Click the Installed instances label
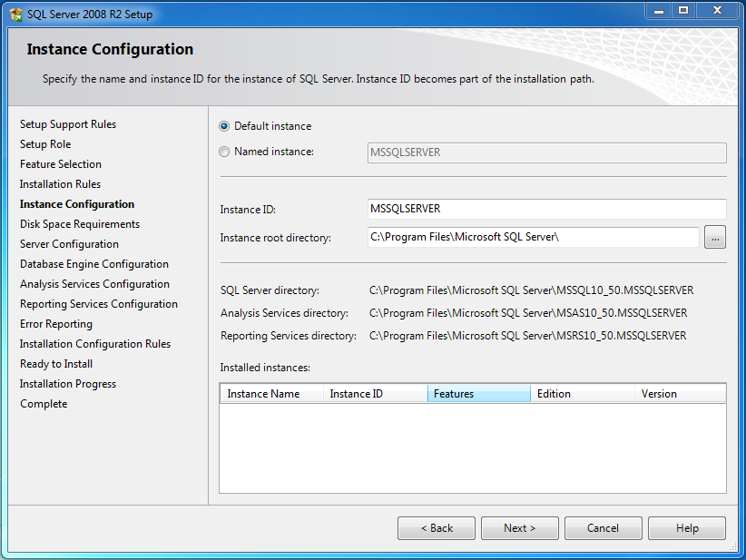Viewport: 746px width, 560px height. (x=265, y=368)
